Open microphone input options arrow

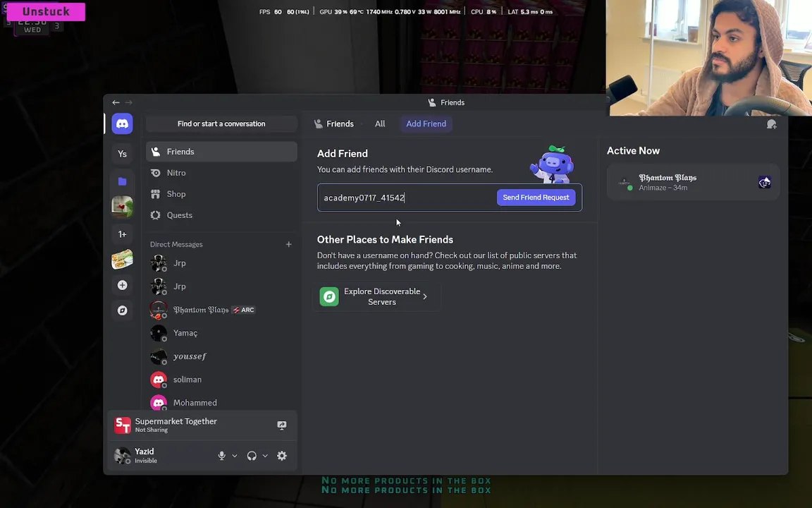[235, 456]
